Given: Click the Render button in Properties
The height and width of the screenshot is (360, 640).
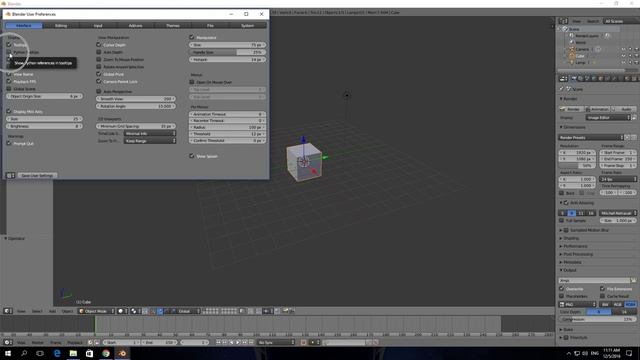Looking at the screenshot, I should [x=571, y=109].
